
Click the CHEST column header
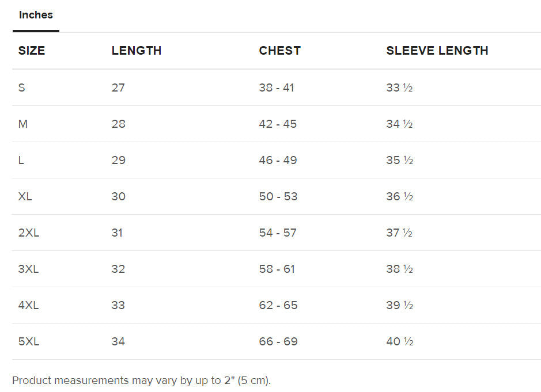280,51
